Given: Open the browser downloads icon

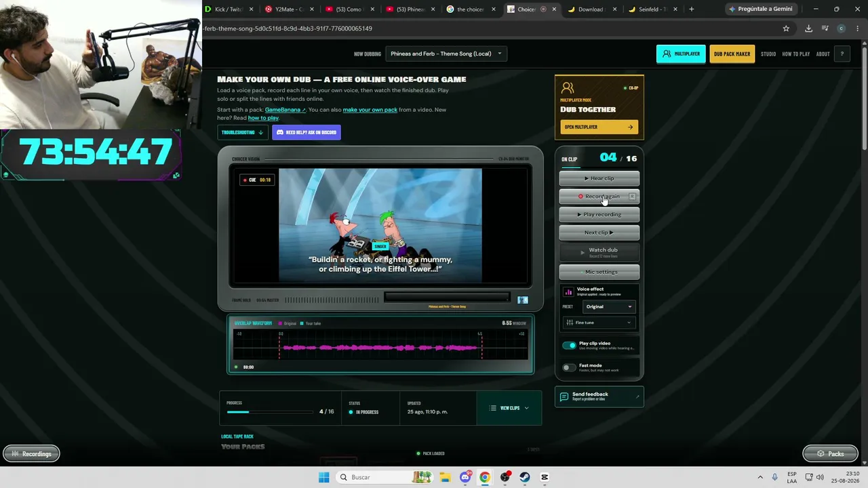Looking at the screenshot, I should 808,28.
